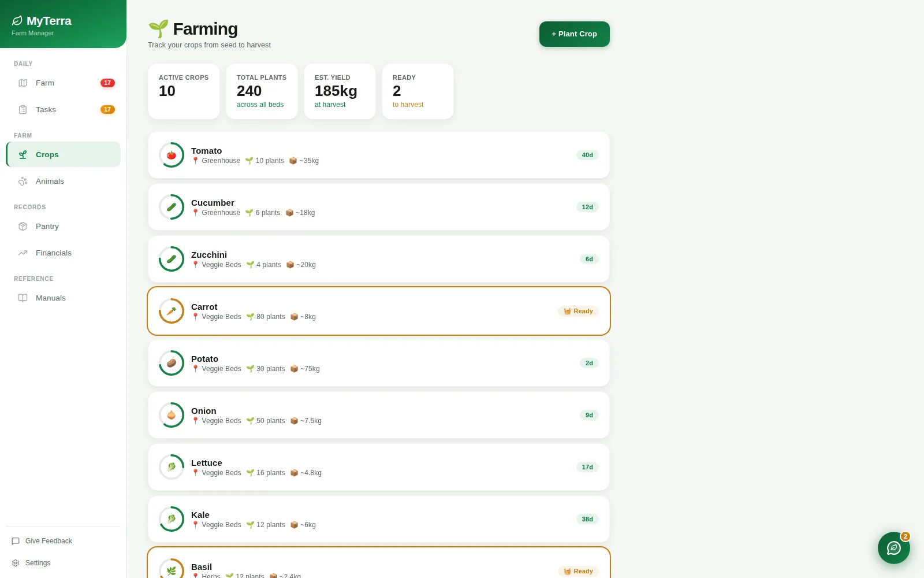Click the 12d badge on Cucumber
The height and width of the screenshot is (578, 924).
point(587,207)
